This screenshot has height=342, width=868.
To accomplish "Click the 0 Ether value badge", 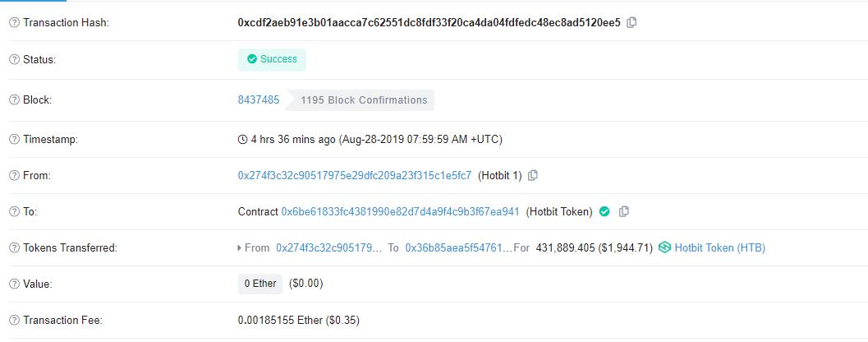I will (x=260, y=284).
